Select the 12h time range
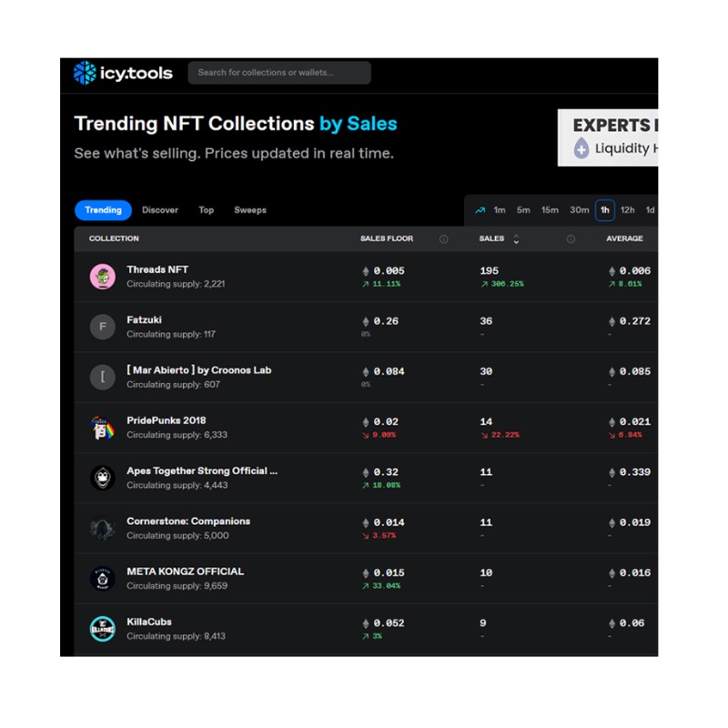This screenshot has width=728, height=728. (x=627, y=210)
